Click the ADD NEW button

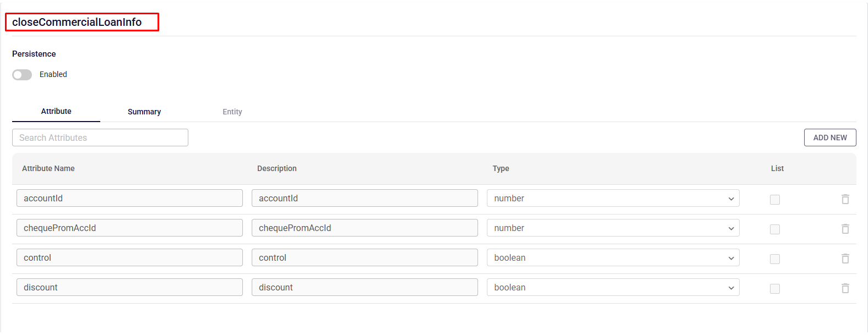829,138
